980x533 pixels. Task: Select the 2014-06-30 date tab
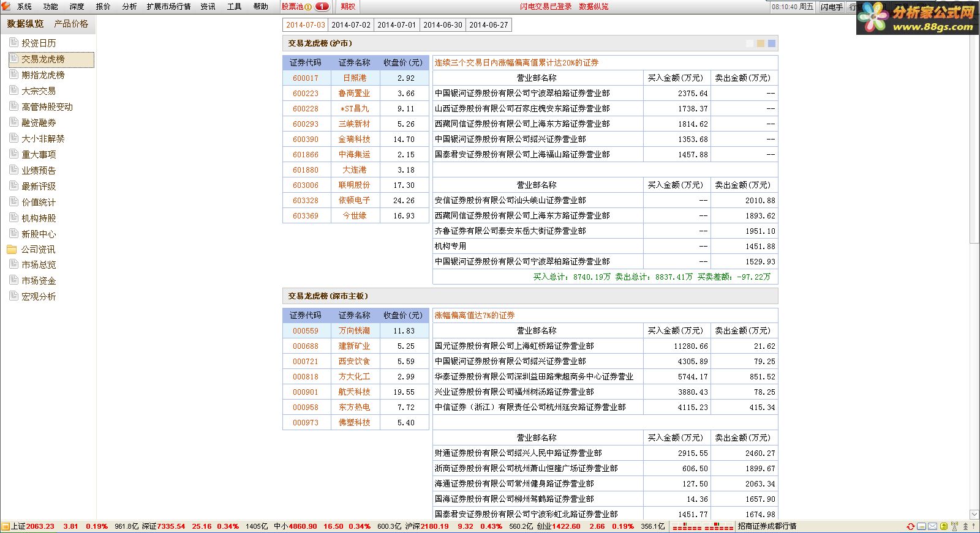coord(443,25)
